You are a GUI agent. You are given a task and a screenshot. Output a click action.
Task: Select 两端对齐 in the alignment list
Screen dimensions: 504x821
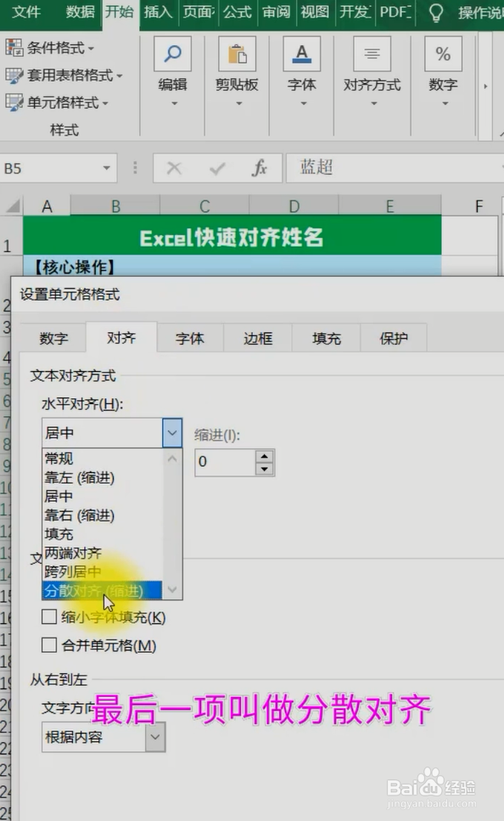click(73, 553)
